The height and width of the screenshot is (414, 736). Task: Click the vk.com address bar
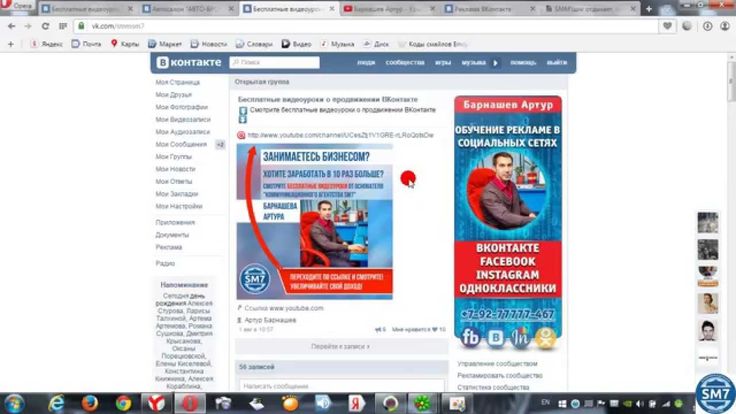(366, 26)
